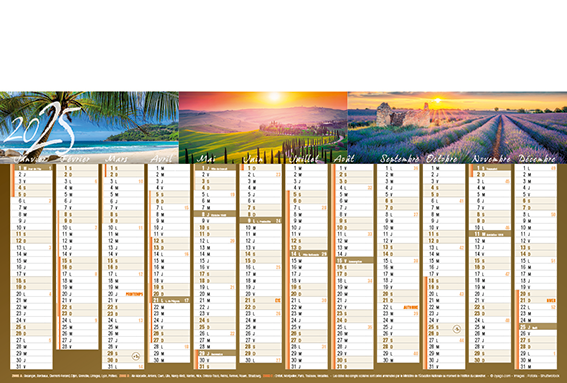The height and width of the screenshot is (383, 567).
Task: Select 17 February Monday row
Action: (78, 274)
